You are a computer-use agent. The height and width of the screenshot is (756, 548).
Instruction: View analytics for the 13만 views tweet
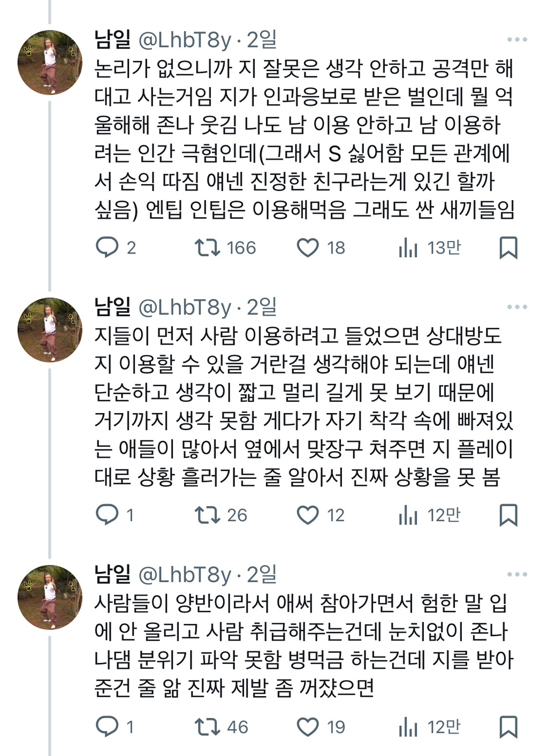(x=408, y=248)
